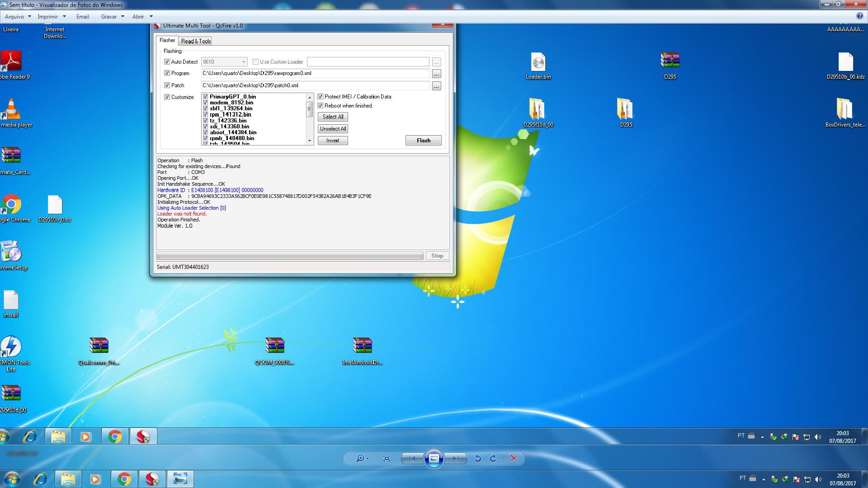Go to the previous photo
Screen dimensions: 868x488
(412, 458)
